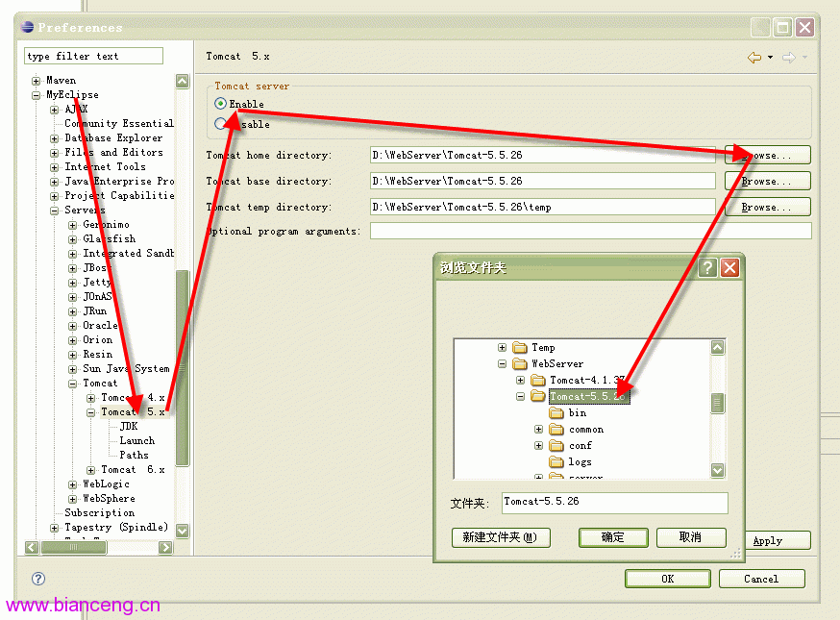Click the folder list scrollbar down arrow
Screen dimensions: 840x620
717,470
